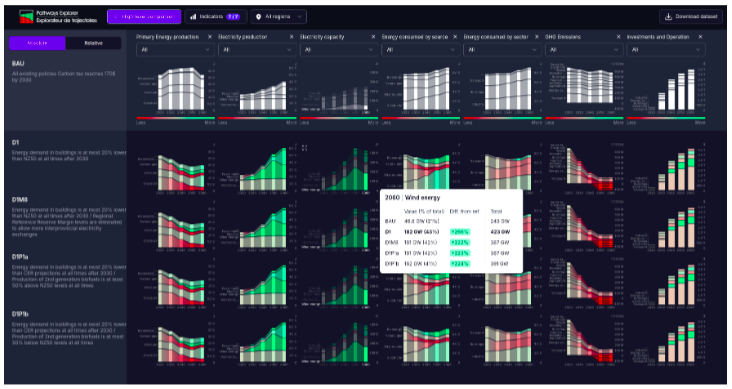Click the D1 Electricity production chart

(x=257, y=169)
